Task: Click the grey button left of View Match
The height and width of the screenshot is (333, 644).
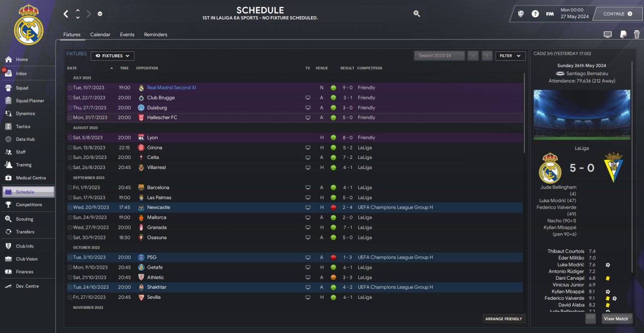Action: point(591,318)
